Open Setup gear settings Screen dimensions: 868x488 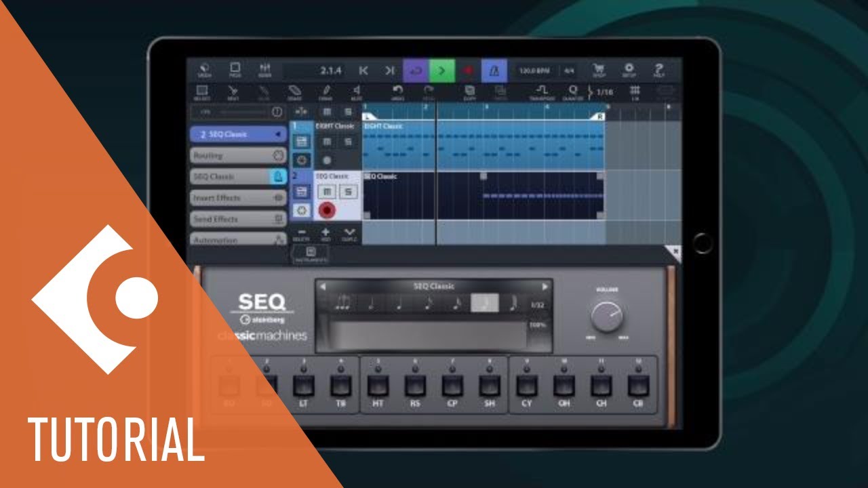pyautogui.click(x=629, y=70)
